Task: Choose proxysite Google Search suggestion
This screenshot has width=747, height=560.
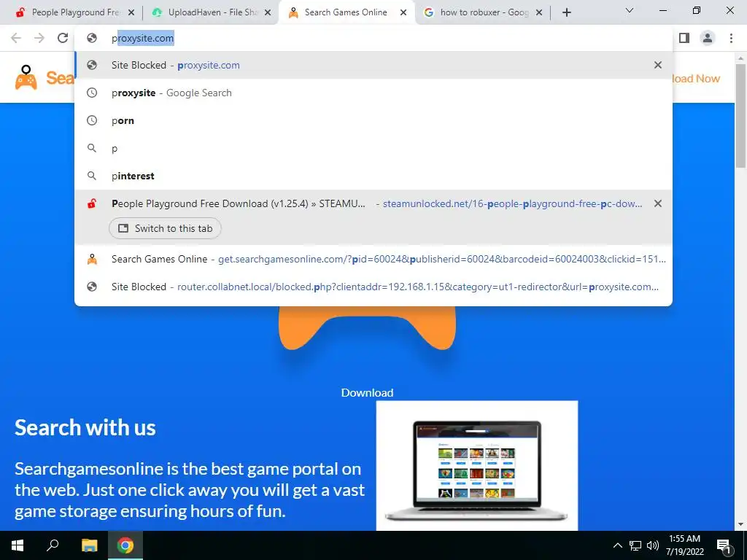Action: [x=373, y=93]
